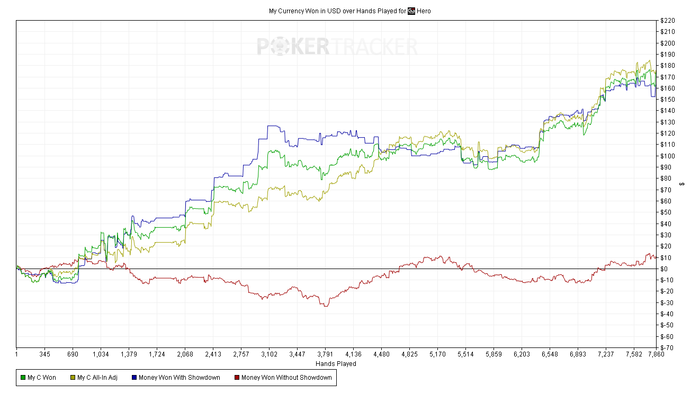700x393 pixels.
Task: Click the $100 label on the value axis
Action: (668, 156)
